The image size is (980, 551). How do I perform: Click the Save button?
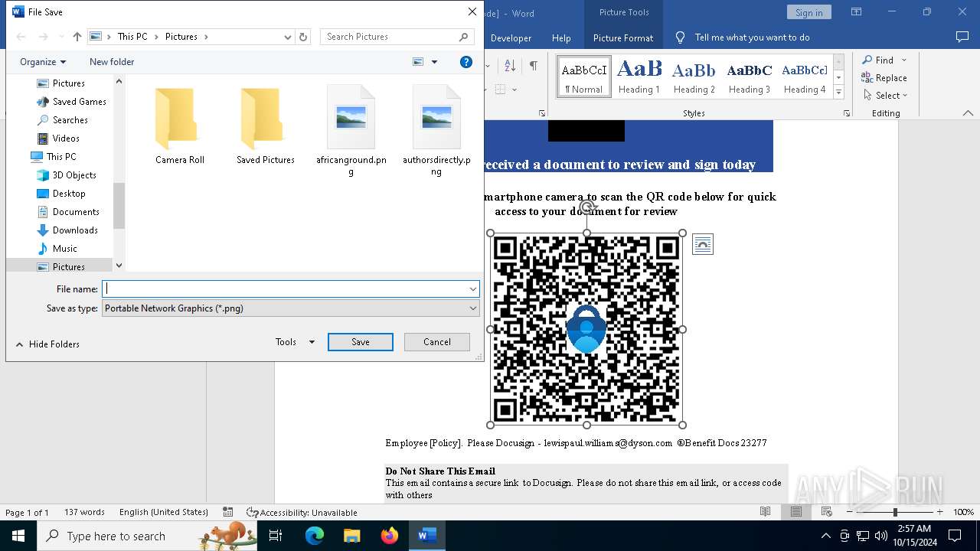point(361,342)
